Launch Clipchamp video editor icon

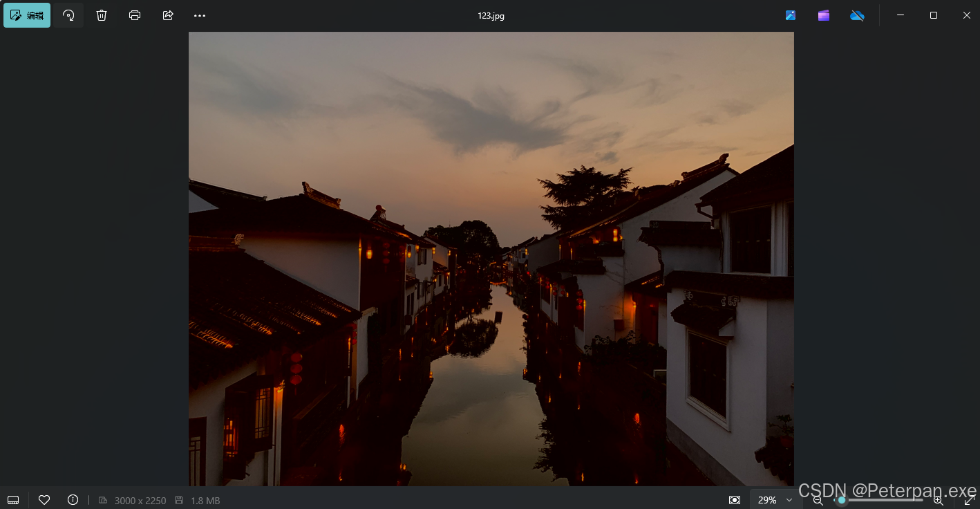[824, 15]
